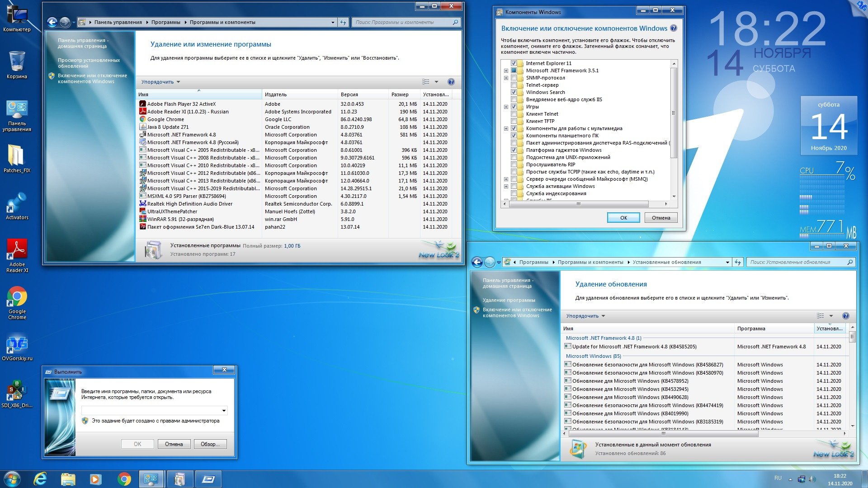The image size is (868, 488).
Task: Click view options icon in Programs window
Action: click(426, 82)
